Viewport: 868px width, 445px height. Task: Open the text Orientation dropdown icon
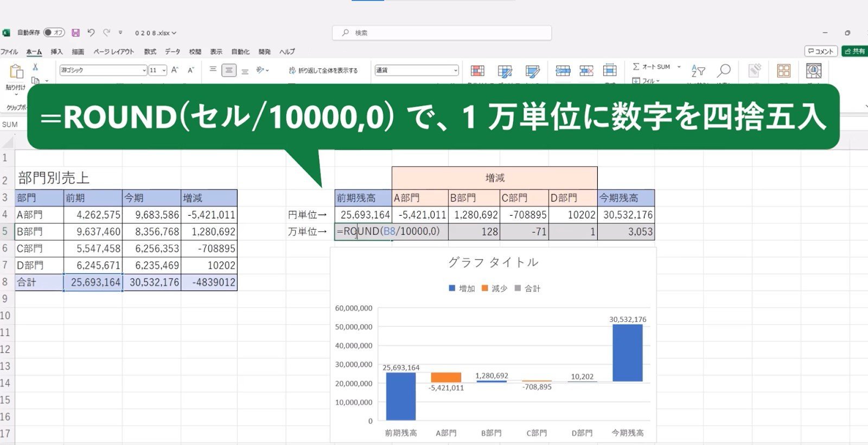(263, 70)
